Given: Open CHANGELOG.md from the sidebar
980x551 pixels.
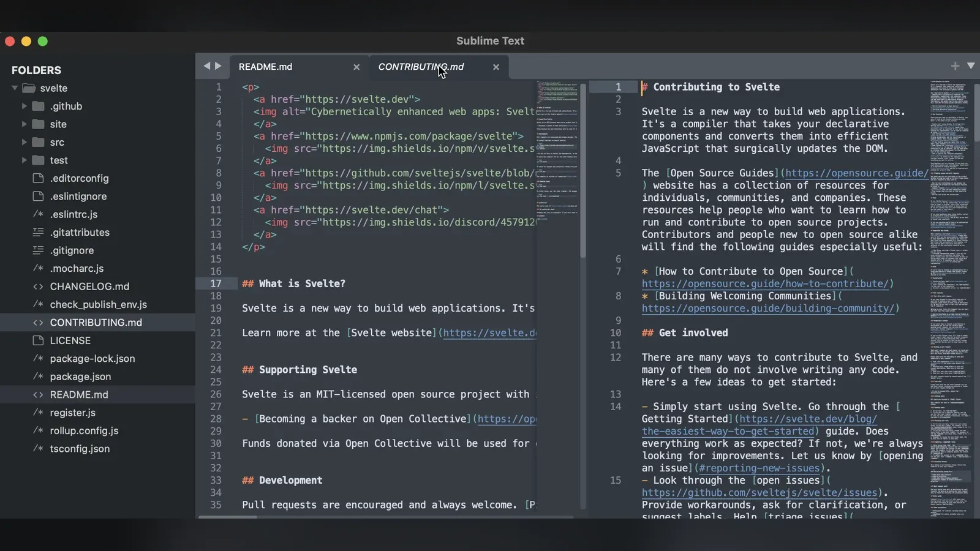Looking at the screenshot, I should point(89,287).
